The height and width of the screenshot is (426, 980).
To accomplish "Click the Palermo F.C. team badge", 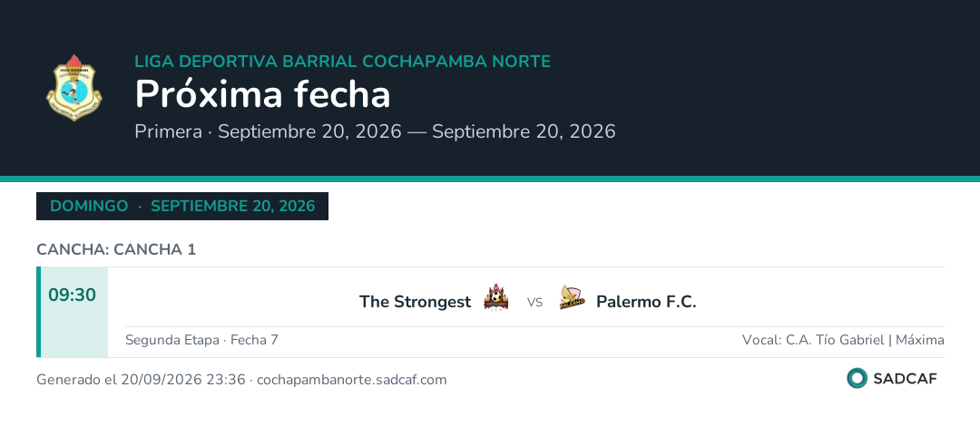I will 572,297.
